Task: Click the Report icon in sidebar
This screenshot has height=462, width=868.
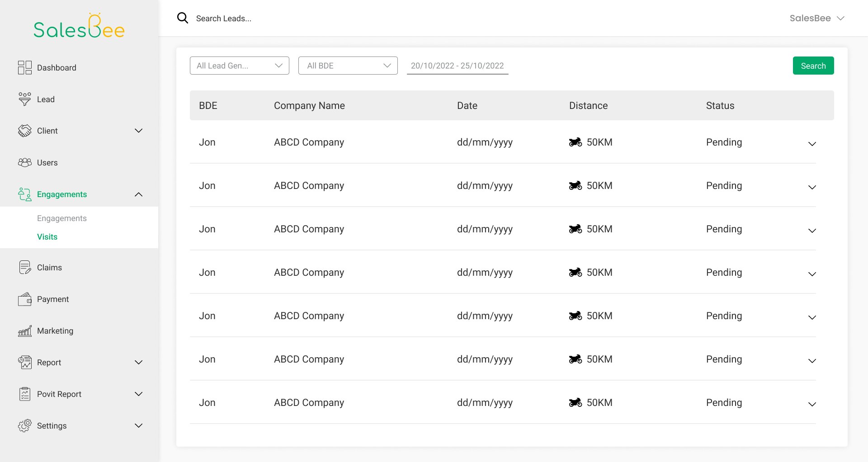Action: click(x=25, y=362)
